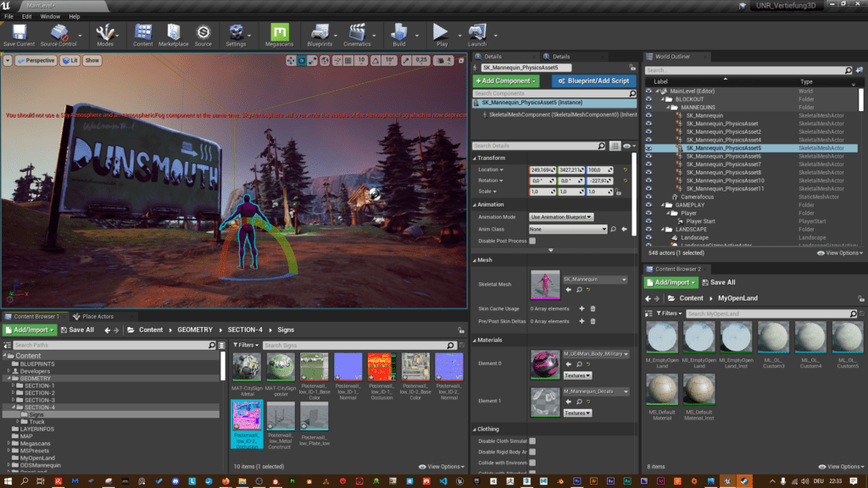Screen dimensions: 868x488
Task: Open the Cinematics toolbar icon
Action: tap(357, 36)
